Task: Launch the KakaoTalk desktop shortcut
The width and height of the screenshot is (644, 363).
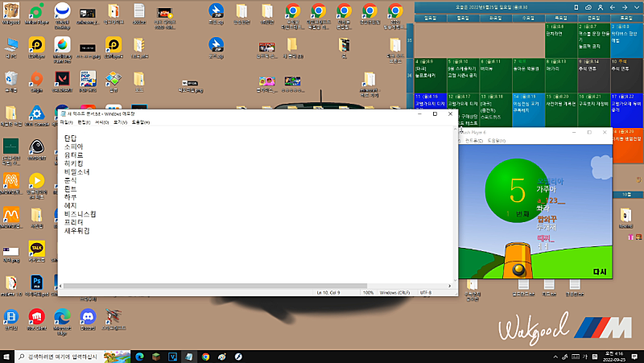Action: 36,251
